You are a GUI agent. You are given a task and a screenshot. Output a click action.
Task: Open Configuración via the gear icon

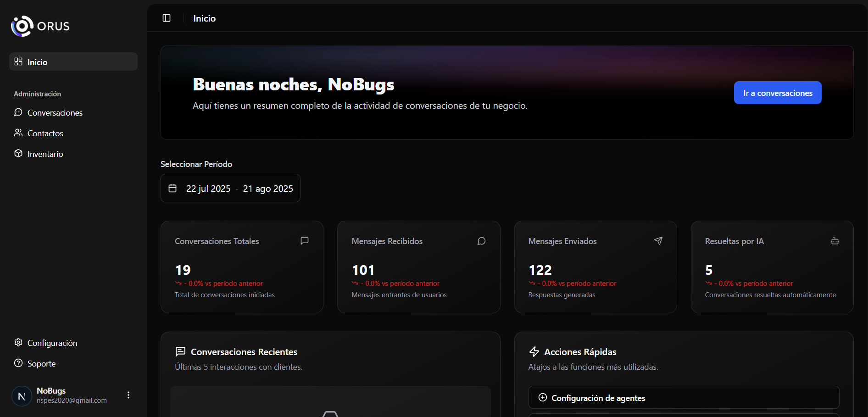point(18,343)
